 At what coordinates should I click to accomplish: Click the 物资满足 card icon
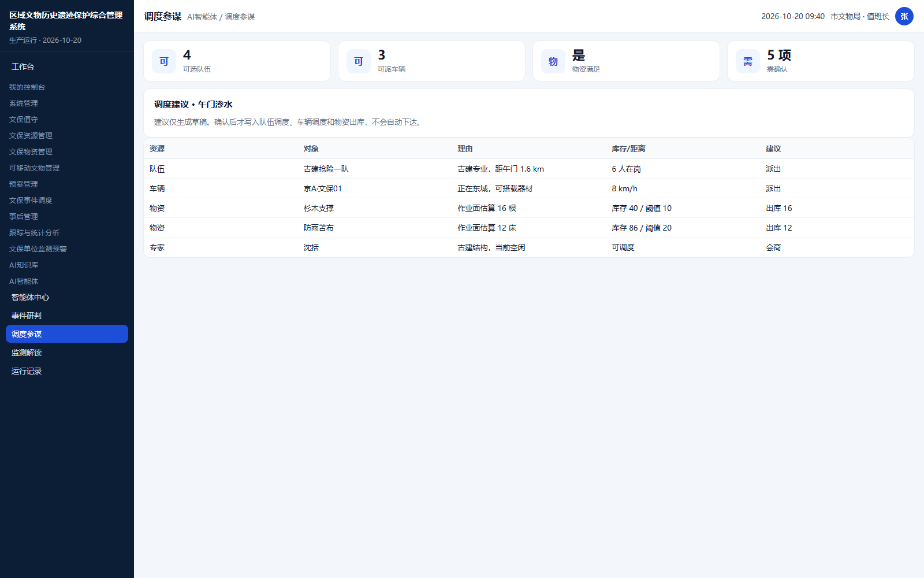[x=553, y=61]
